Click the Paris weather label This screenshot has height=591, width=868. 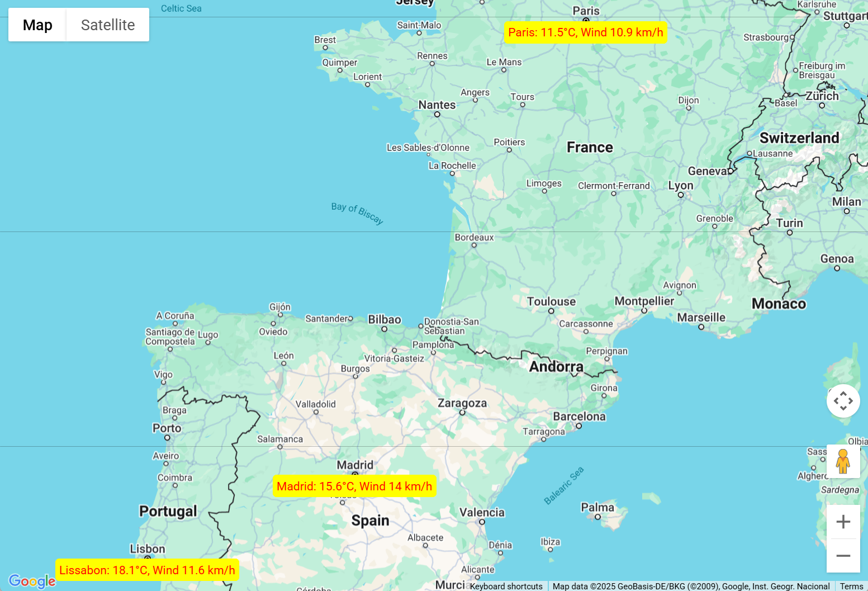585,32
